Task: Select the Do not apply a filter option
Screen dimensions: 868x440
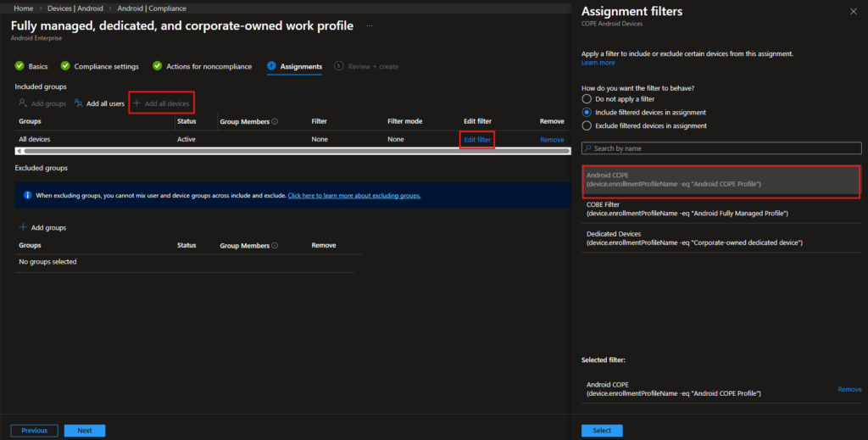Action: coord(586,99)
